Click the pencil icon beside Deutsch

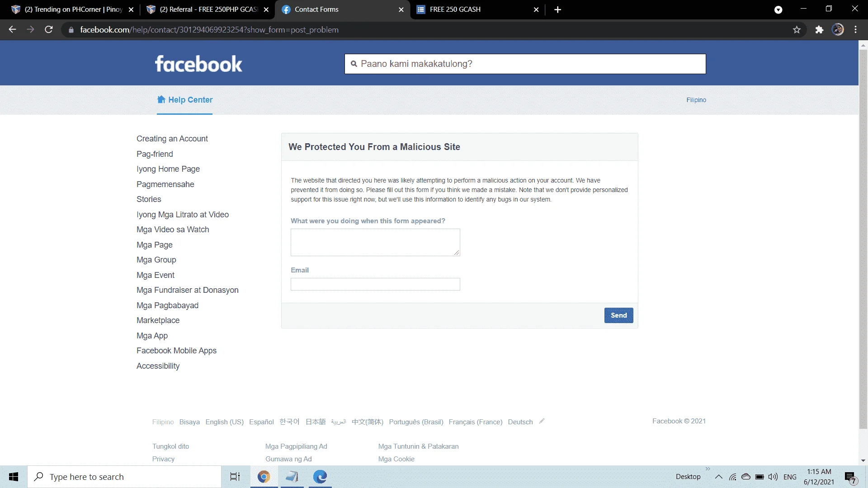point(542,421)
